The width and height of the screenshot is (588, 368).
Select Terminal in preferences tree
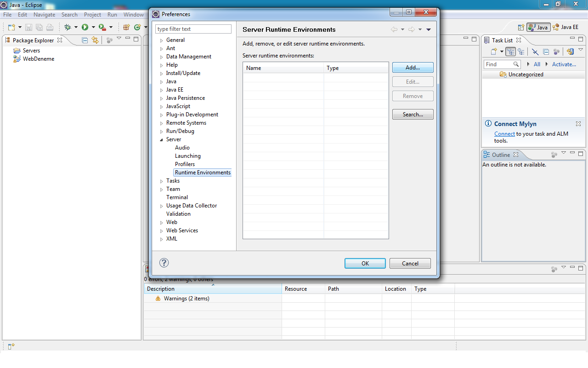point(177,197)
